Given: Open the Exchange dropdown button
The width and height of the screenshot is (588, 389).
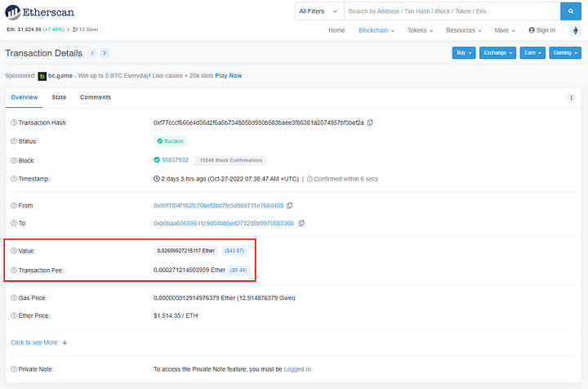Looking at the screenshot, I should click(498, 53).
